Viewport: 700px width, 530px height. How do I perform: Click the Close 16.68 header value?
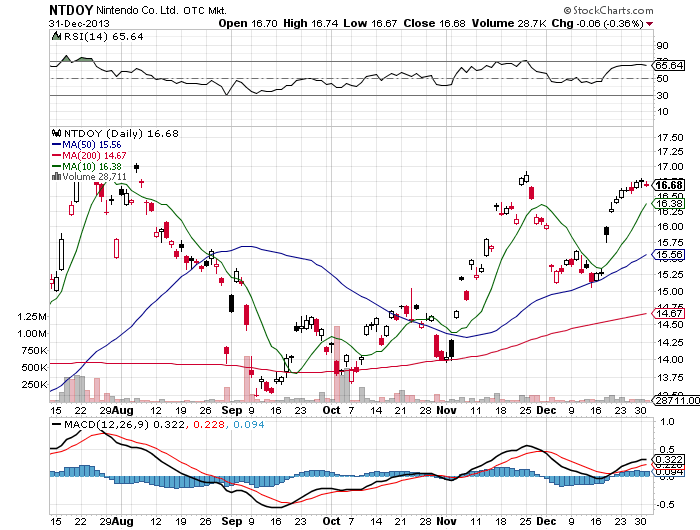tap(434, 23)
